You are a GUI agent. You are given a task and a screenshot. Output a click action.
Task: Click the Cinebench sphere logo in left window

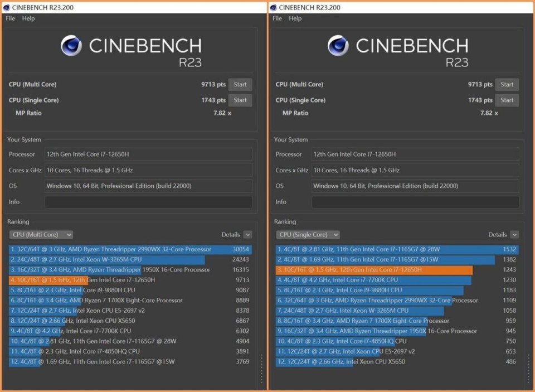pyautogui.click(x=71, y=45)
